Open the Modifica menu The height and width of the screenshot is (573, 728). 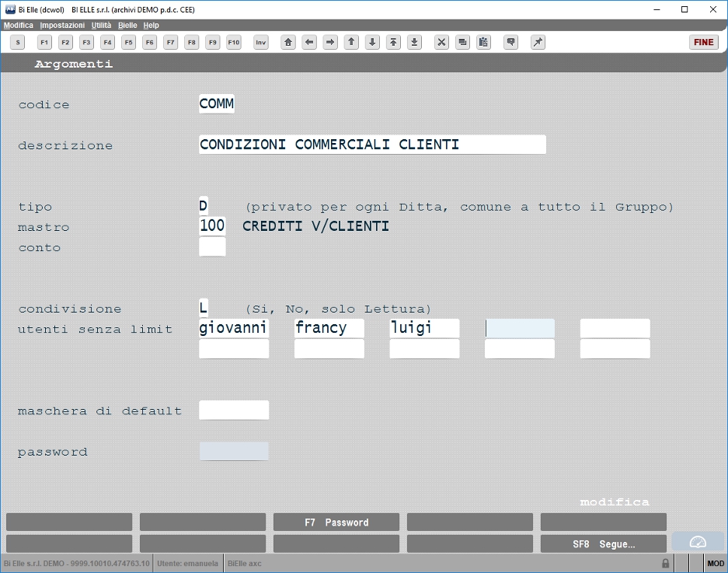tap(19, 25)
